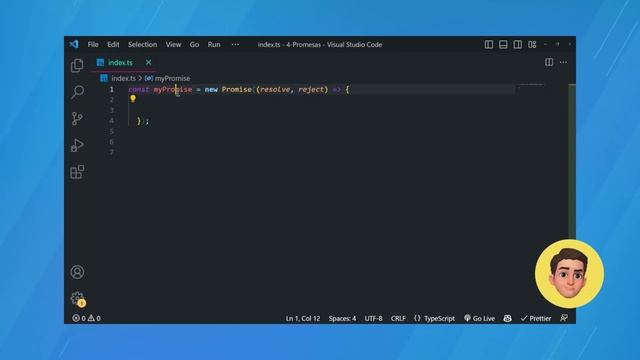Start server with Go Live
Image resolution: width=640 pixels, height=360 pixels.
point(479,318)
